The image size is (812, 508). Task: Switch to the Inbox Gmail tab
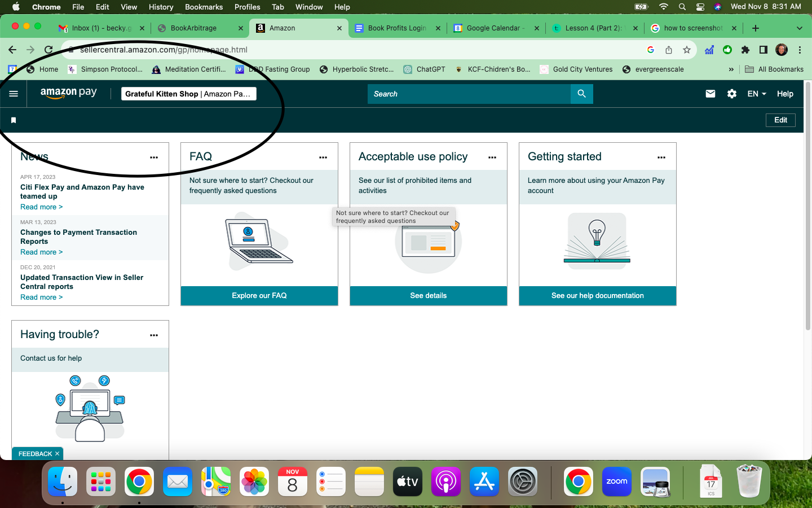(101, 28)
